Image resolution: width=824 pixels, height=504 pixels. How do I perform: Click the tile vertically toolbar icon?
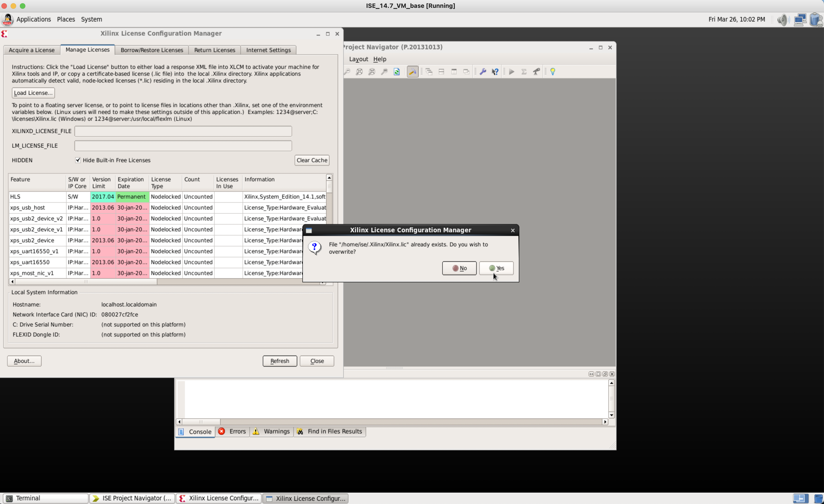(x=454, y=71)
